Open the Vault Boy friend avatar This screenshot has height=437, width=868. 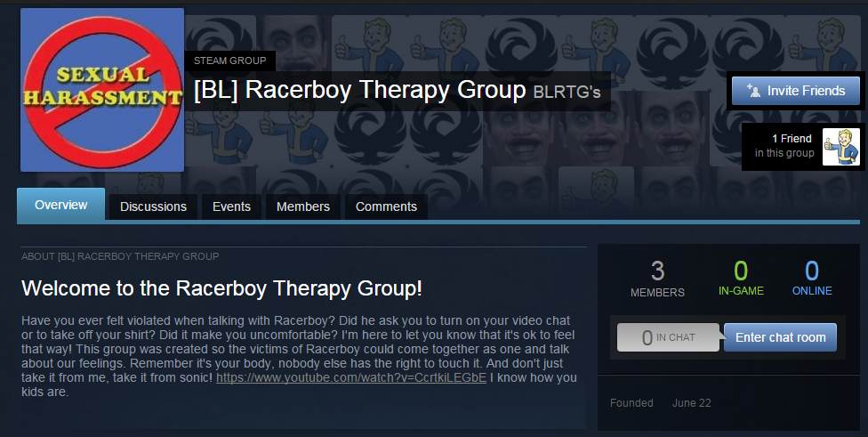[841, 147]
